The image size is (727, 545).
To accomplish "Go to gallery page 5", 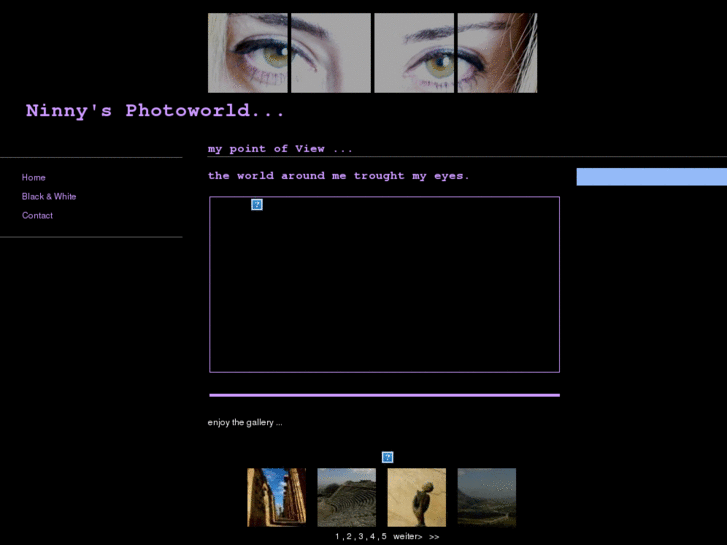I will 384,536.
